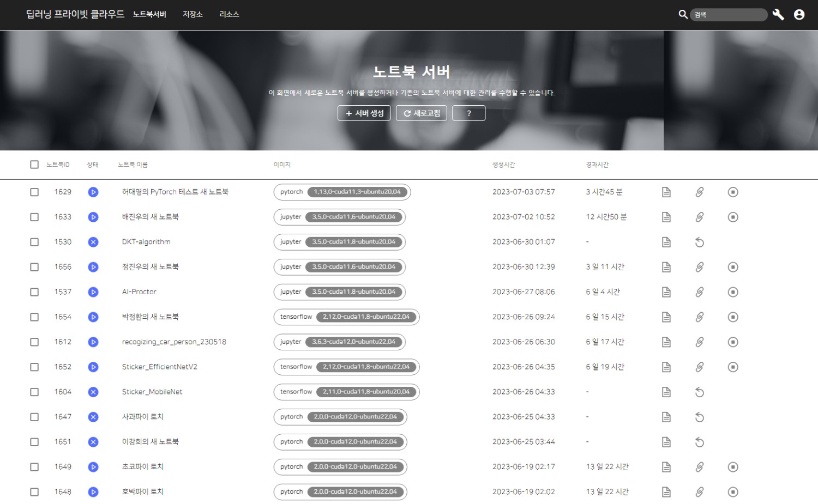The image size is (818, 504).
Task: Open link icon for notebook 1656
Action: 700,267
